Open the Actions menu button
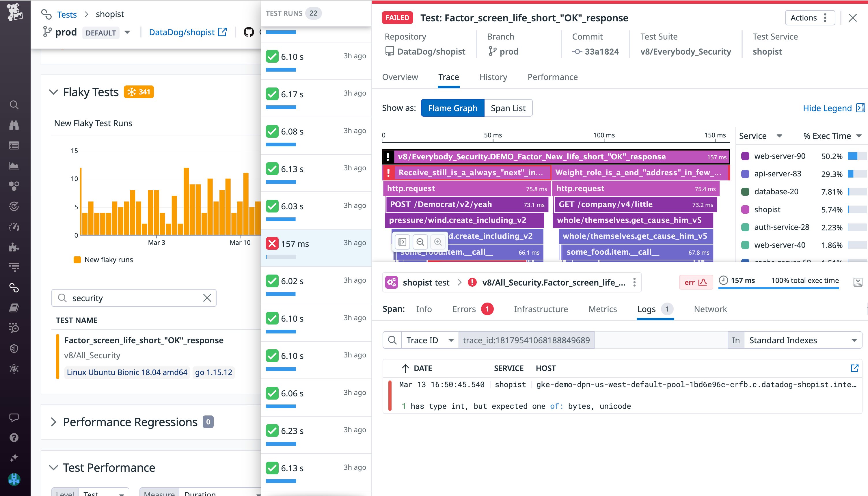 click(x=810, y=18)
